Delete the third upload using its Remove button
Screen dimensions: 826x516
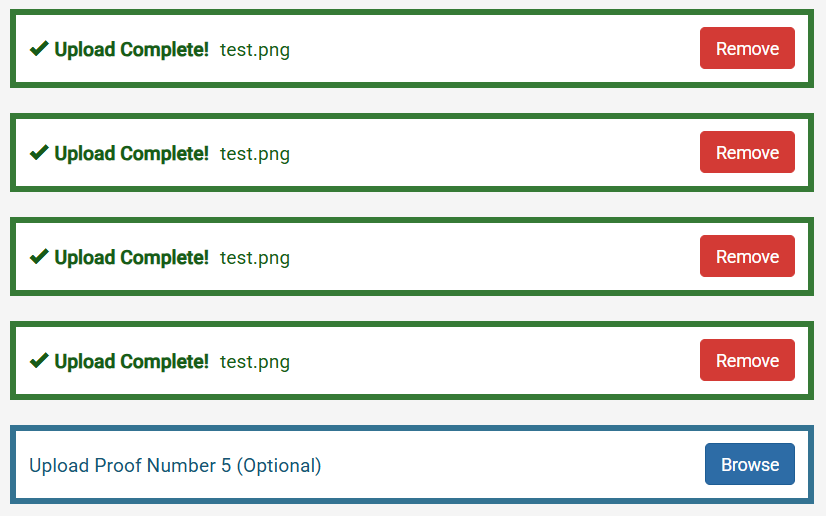pos(747,257)
